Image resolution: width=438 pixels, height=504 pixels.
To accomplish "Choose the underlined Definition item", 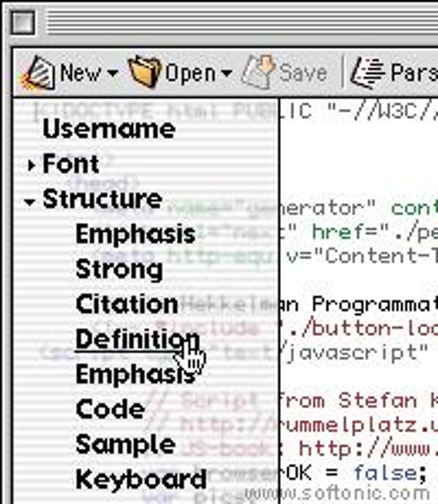I will tap(138, 340).
